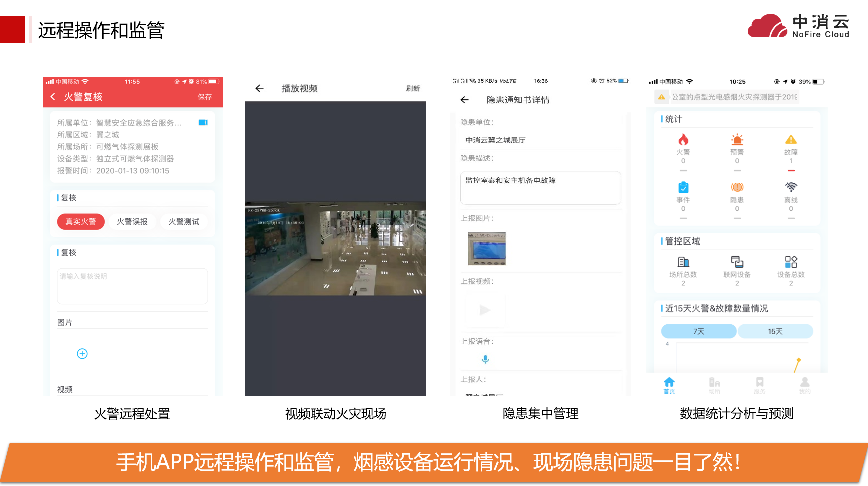Tap the back chevron in 火警复核 header
868x486 pixels.
53,97
